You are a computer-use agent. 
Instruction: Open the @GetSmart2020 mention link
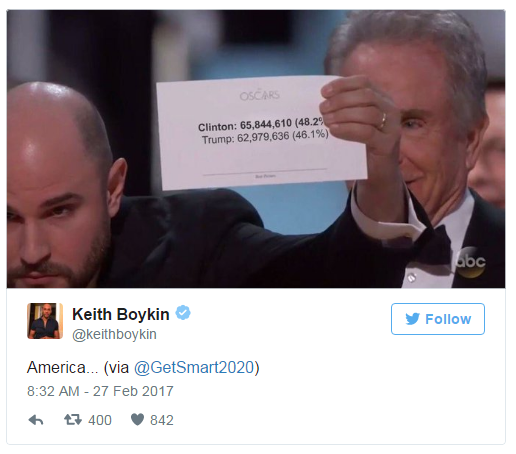click(x=194, y=368)
